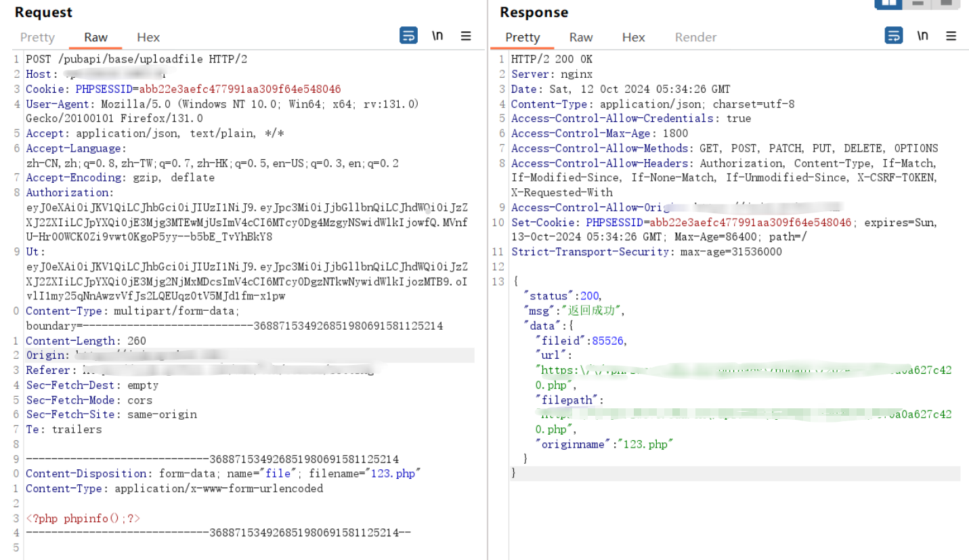Toggle \n non-printable characters in Response panel

point(922,36)
